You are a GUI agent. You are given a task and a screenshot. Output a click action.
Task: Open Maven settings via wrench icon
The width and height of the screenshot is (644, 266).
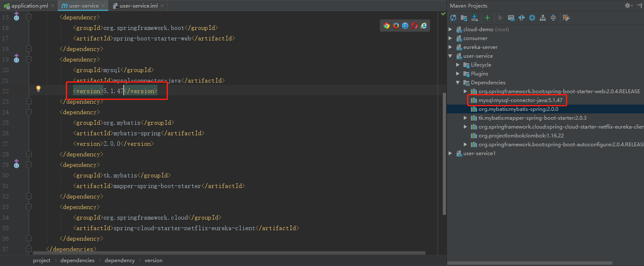coord(566,18)
